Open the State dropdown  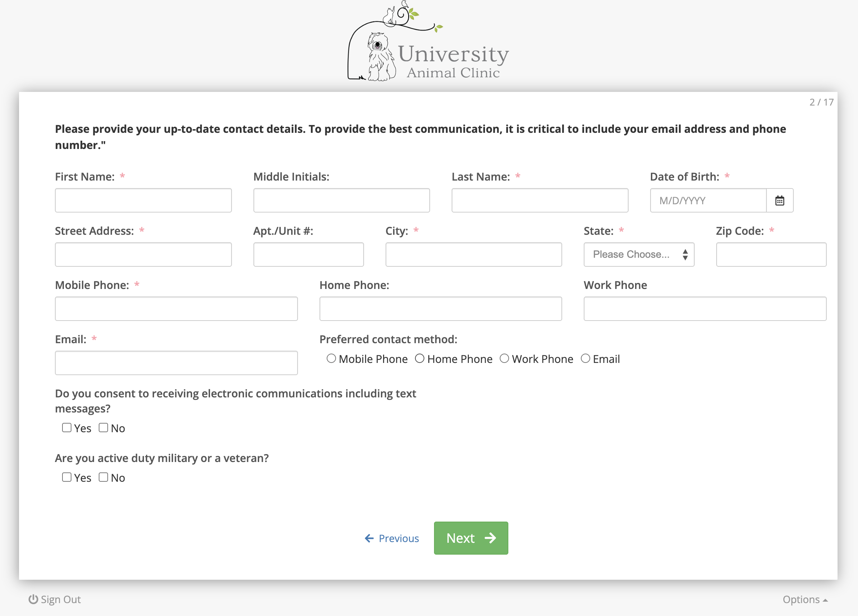pos(639,255)
